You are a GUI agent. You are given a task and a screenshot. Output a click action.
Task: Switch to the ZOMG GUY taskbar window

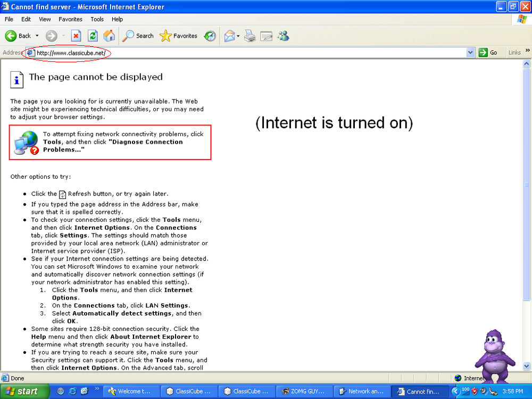[303, 391]
